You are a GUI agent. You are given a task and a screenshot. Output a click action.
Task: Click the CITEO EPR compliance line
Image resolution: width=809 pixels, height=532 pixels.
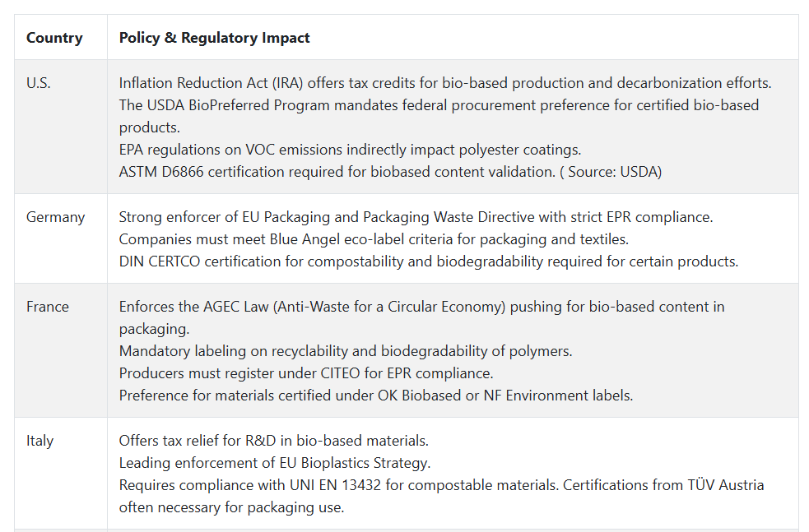click(x=306, y=373)
